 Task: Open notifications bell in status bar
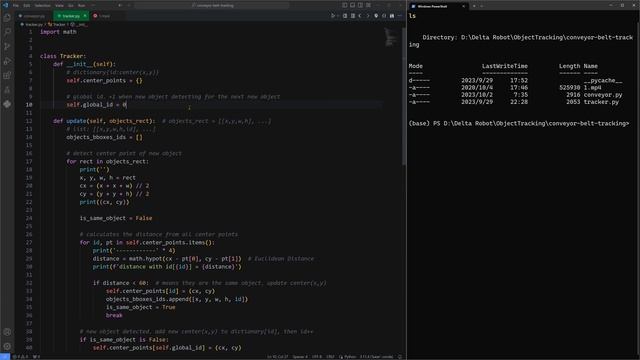400,357
